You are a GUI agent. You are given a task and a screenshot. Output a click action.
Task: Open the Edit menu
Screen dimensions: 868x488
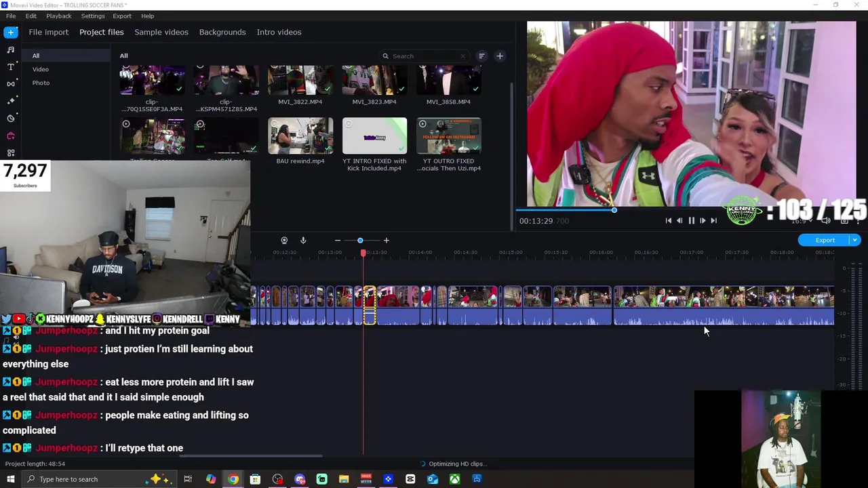[x=31, y=16]
